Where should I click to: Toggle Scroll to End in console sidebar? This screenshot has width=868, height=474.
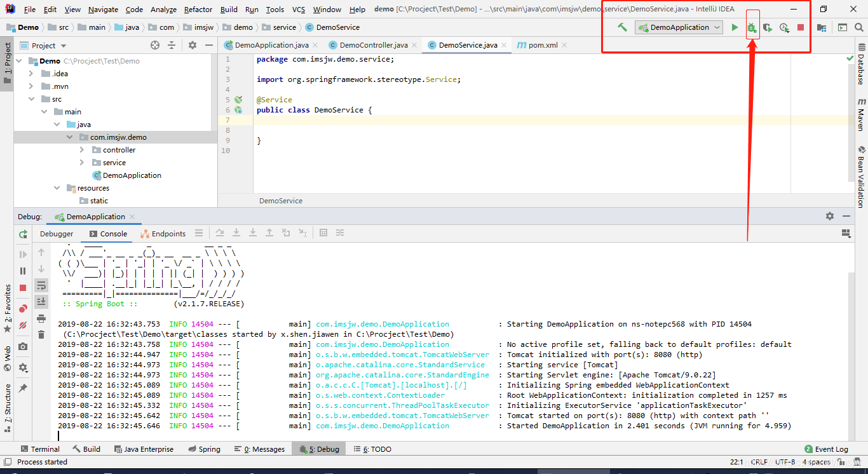click(41, 301)
